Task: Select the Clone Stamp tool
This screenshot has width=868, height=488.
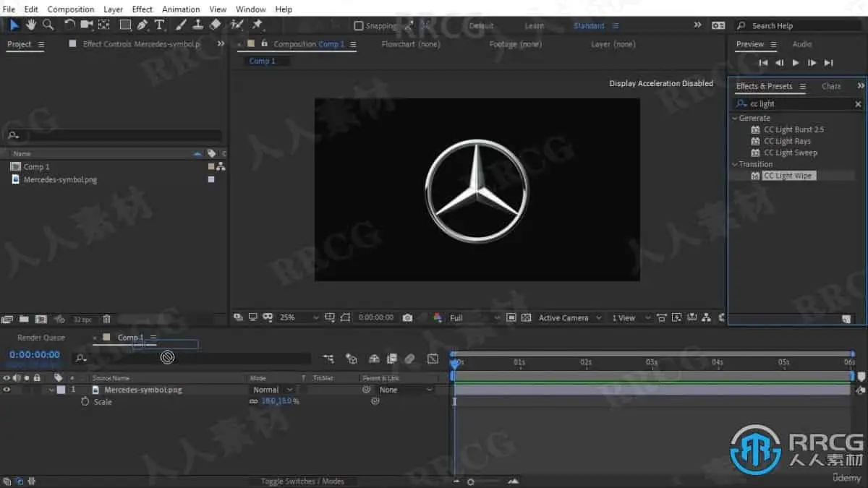Action: (x=197, y=25)
